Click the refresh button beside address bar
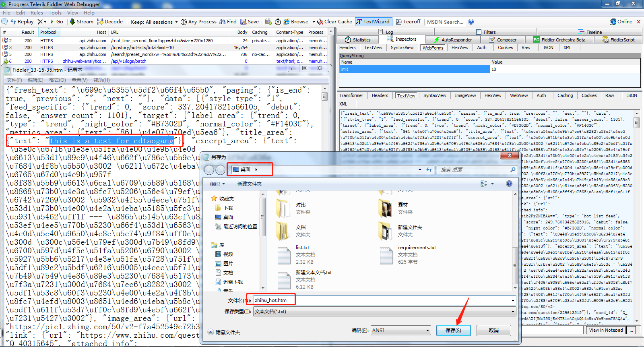Screen dimensions: 644x347 point(429,170)
